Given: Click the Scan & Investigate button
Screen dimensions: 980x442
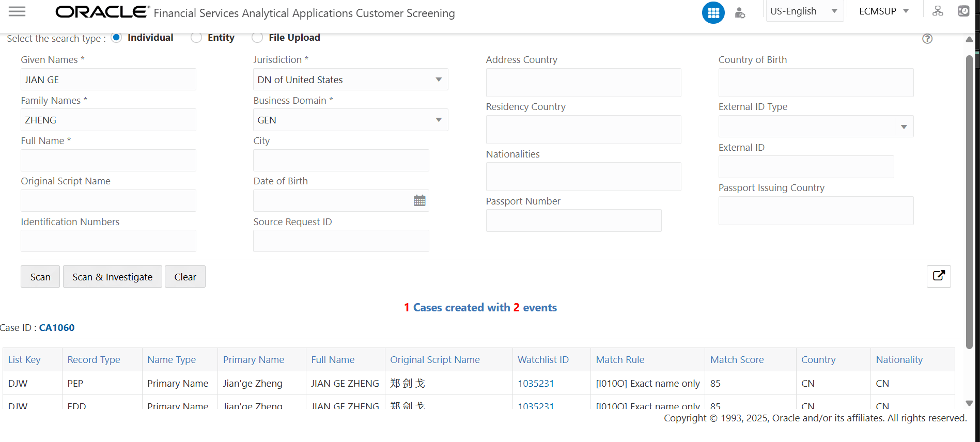Looking at the screenshot, I should 112,277.
